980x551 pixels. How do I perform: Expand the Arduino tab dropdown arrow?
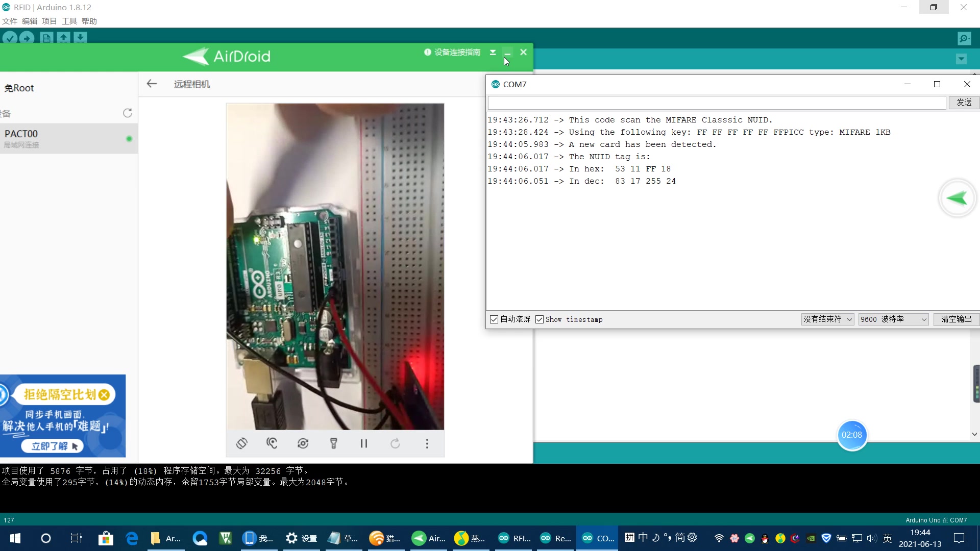coord(961,59)
